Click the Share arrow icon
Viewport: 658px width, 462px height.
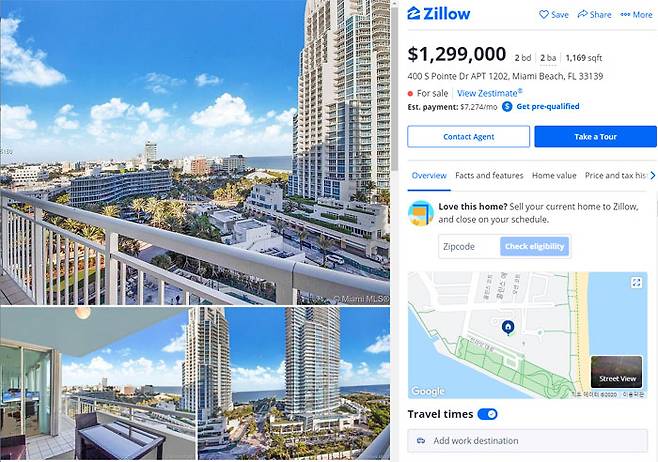pyautogui.click(x=582, y=14)
